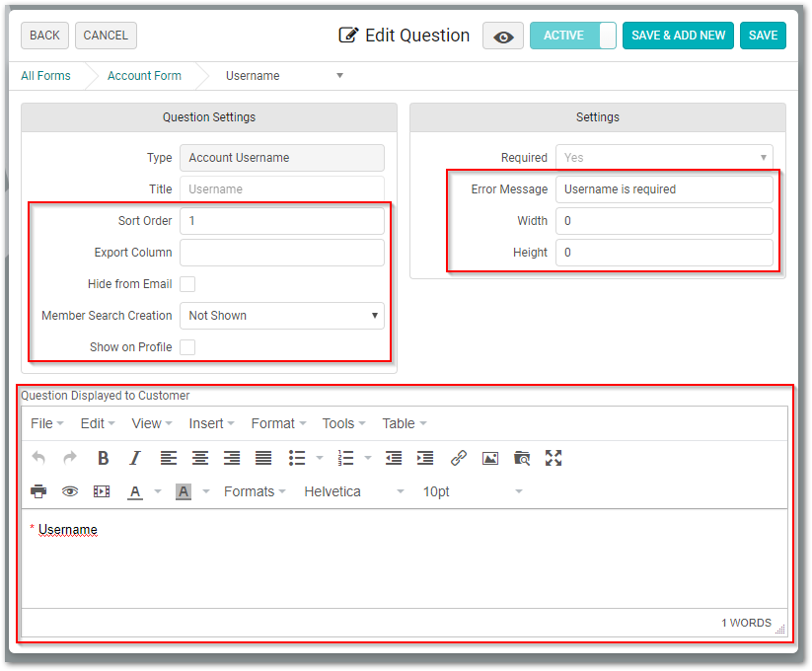Go to the Account Form breadcrumb link
The width and height of the screenshot is (812, 671).
point(144,76)
